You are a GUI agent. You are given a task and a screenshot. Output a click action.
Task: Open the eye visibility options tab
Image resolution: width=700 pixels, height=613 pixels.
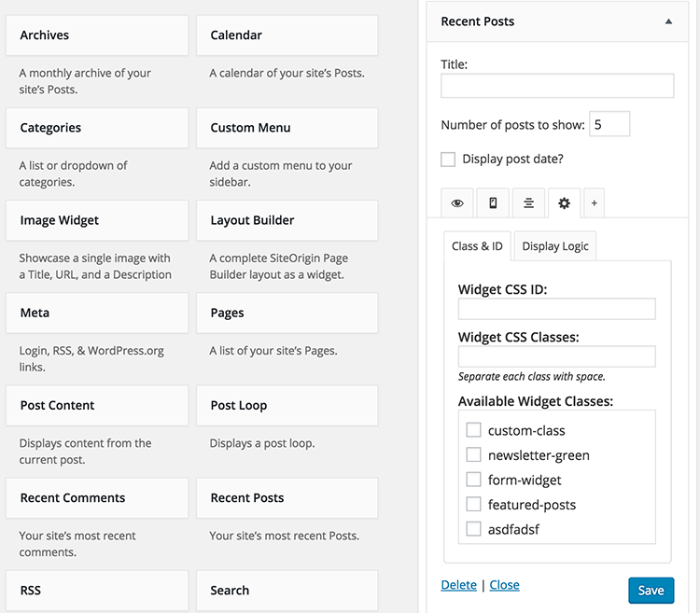coord(457,202)
